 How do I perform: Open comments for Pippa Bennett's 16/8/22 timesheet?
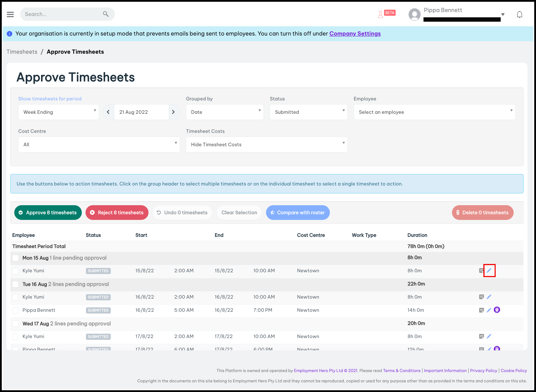(x=481, y=310)
